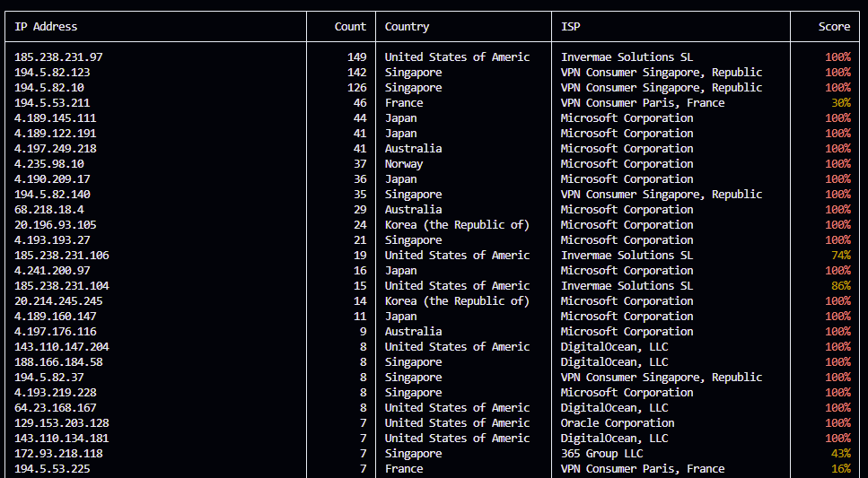The width and height of the screenshot is (868, 478).
Task: Select IP address 129.153.203.128
Action: [x=61, y=423]
